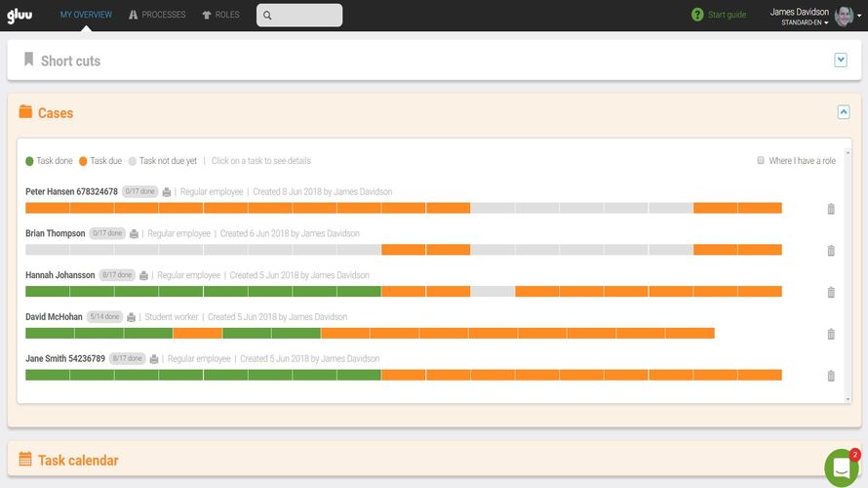Click the 'Student worker' label
868x488 pixels.
click(172, 317)
